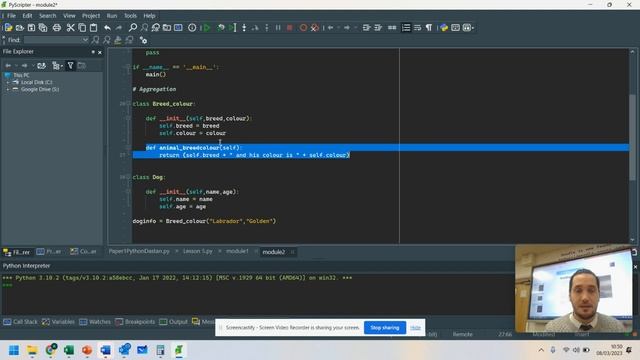Click the Redo arrow icon
The image size is (640, 360).
coord(119,28)
